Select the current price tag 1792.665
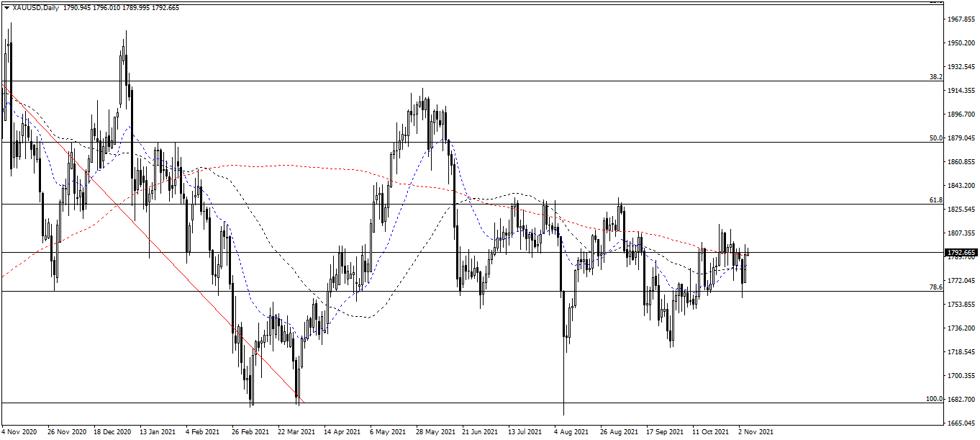 (962, 252)
